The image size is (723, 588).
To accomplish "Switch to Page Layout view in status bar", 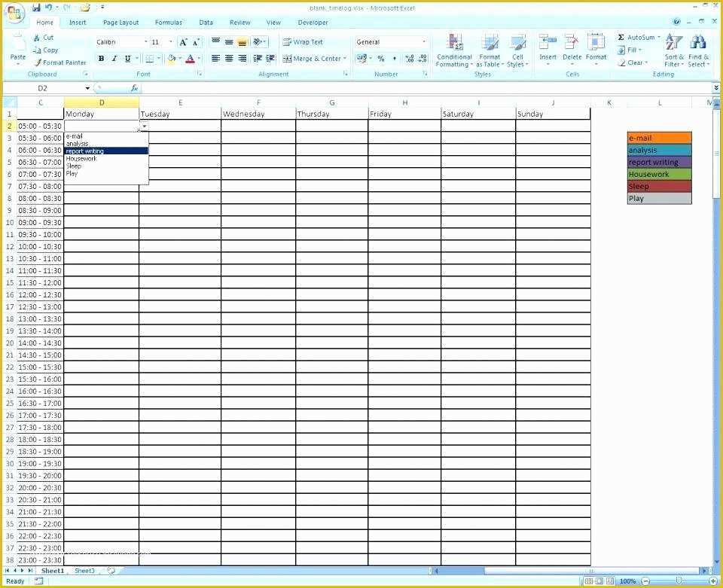I will pyautogui.click(x=599, y=581).
